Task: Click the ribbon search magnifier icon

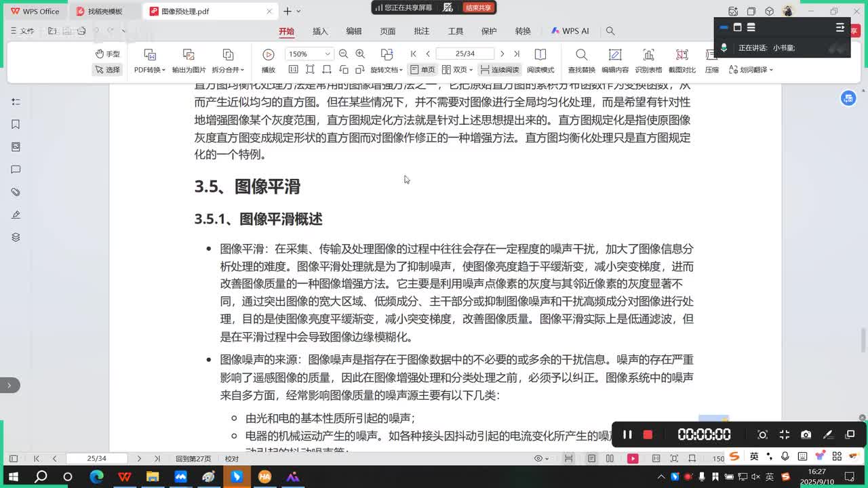Action: (x=610, y=31)
